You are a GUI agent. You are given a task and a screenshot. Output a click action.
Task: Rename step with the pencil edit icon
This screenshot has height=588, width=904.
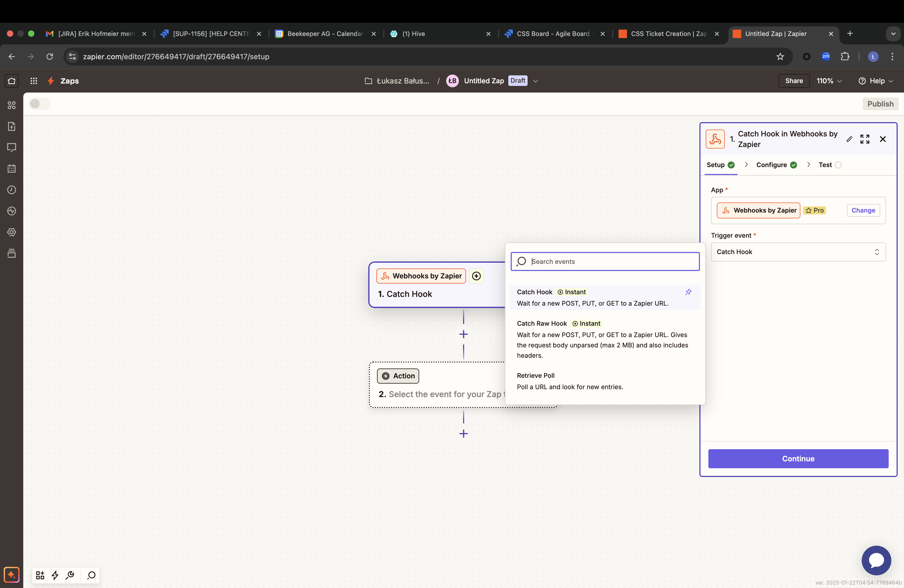point(849,139)
